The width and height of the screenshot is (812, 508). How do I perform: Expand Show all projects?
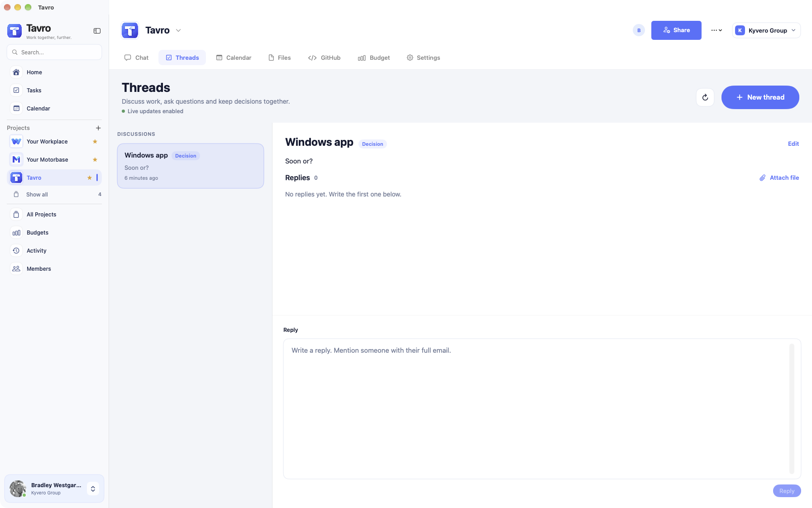coord(54,195)
